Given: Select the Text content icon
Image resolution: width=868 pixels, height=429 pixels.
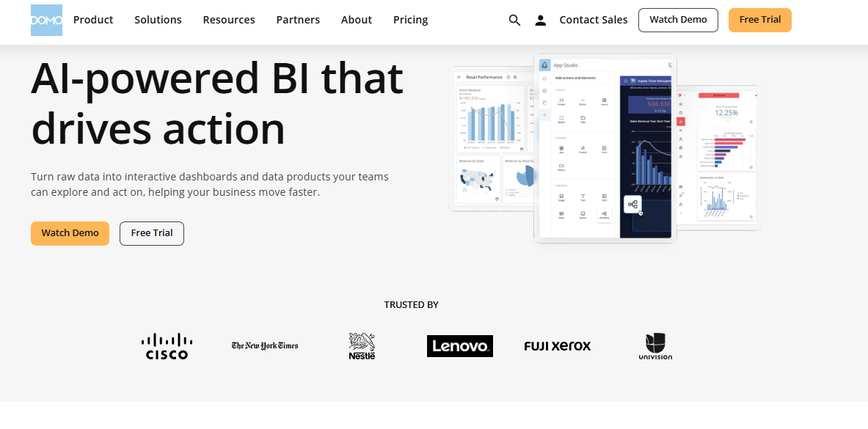Looking at the screenshot, I should click(583, 196).
